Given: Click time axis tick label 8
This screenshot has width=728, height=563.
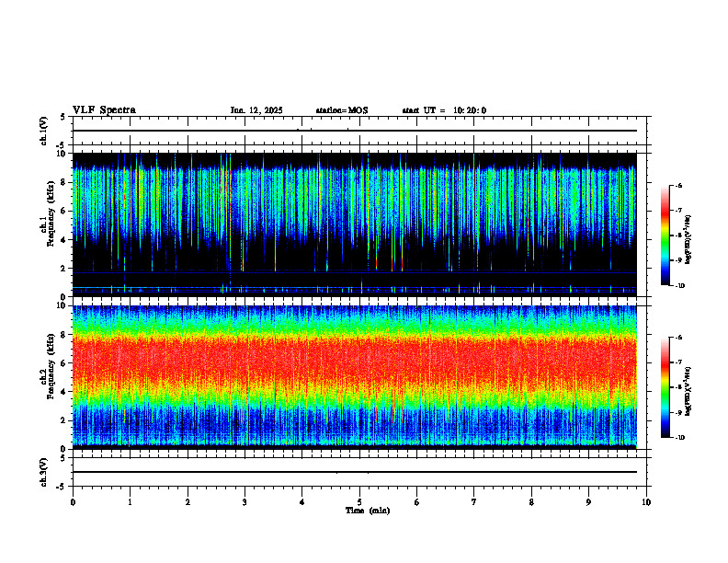Looking at the screenshot, I should 531,502.
